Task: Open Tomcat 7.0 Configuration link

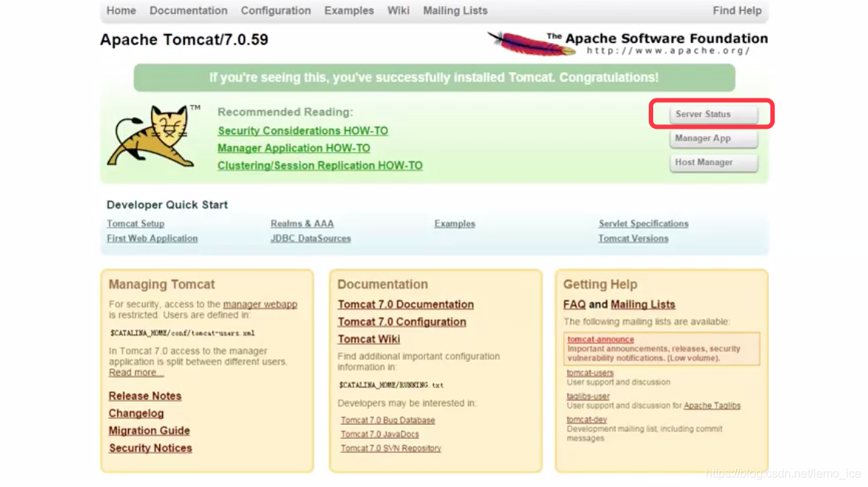Action: [402, 322]
